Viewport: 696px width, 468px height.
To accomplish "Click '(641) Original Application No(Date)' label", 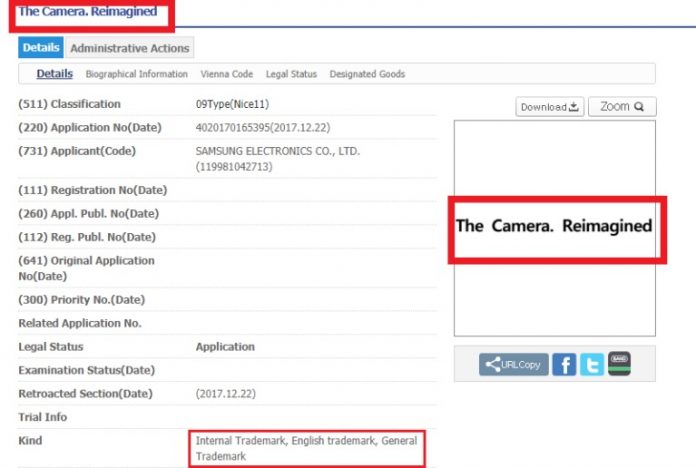I will 87,269.
